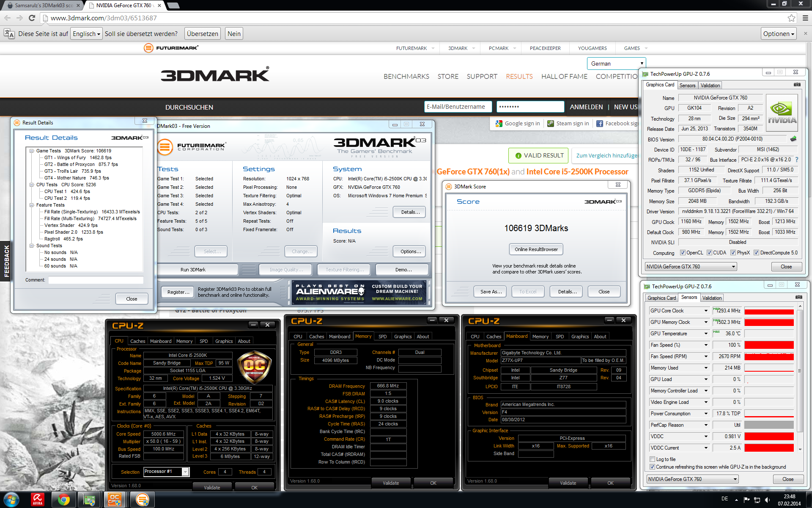
Task: Click Save As in Score window
Action: pos(491,292)
